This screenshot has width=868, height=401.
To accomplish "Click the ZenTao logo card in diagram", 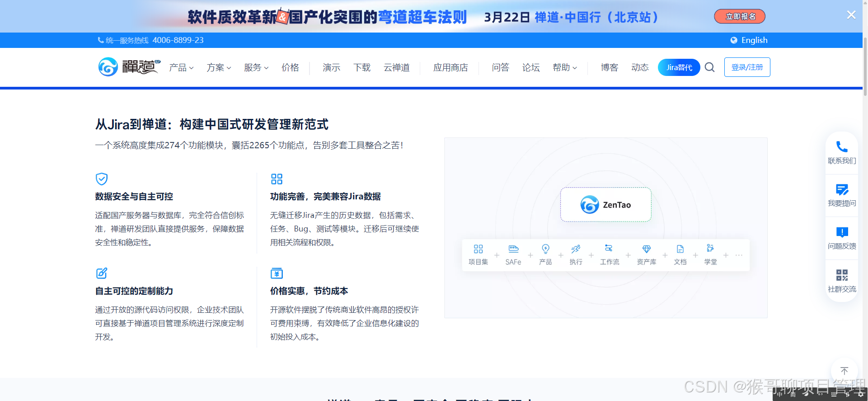I will (x=606, y=205).
